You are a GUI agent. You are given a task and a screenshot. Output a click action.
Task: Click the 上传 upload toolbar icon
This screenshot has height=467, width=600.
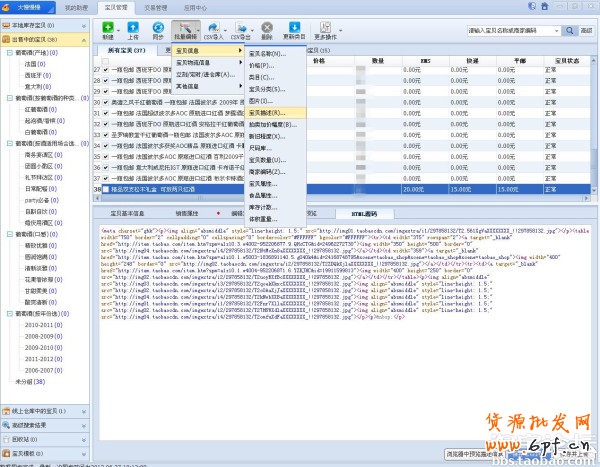[x=133, y=28]
